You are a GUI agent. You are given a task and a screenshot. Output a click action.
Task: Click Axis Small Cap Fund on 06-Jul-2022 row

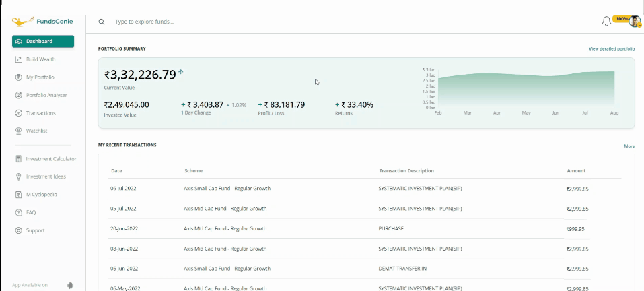tap(227, 189)
